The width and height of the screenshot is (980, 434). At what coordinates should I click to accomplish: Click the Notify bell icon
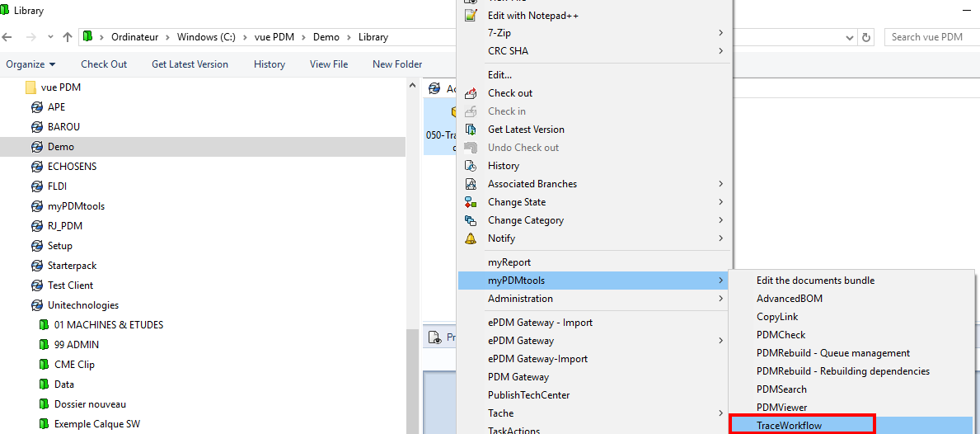471,238
